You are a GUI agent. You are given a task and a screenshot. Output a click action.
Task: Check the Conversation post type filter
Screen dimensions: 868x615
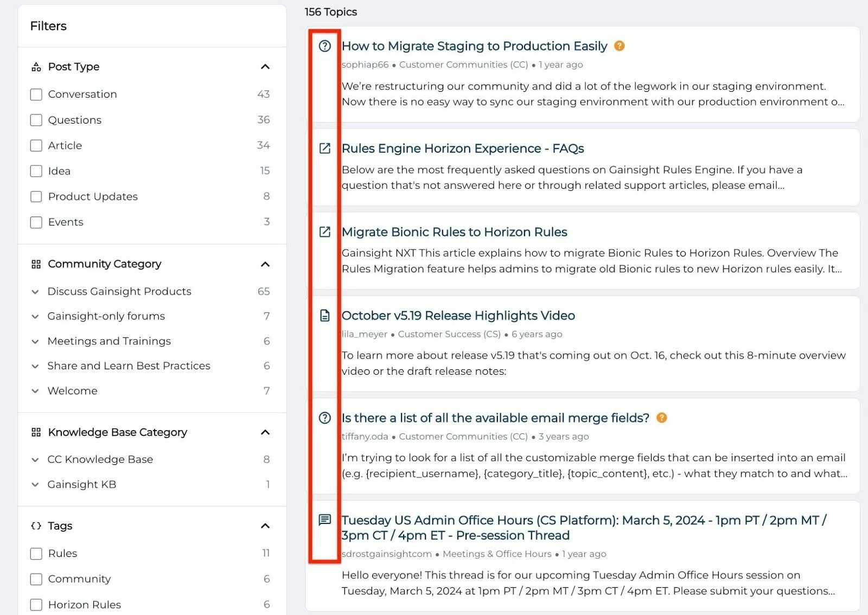(36, 94)
